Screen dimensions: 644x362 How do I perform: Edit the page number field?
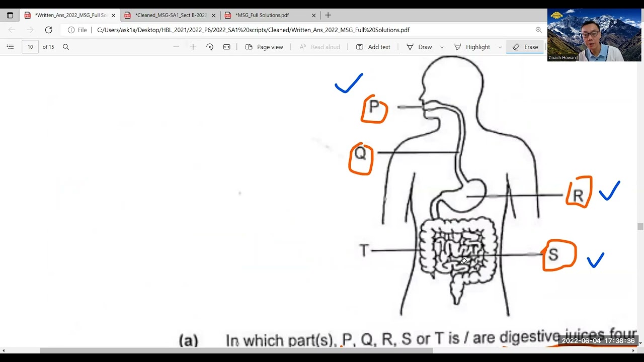[x=30, y=47]
